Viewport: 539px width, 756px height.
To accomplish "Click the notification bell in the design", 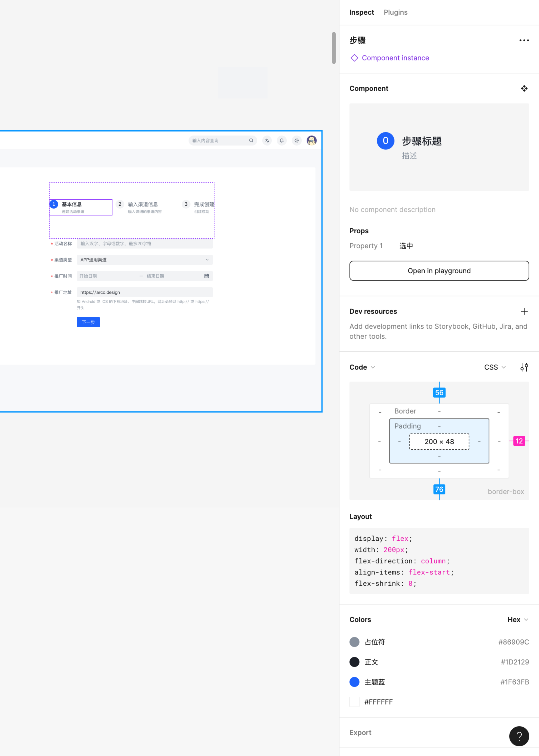I will 282,141.
